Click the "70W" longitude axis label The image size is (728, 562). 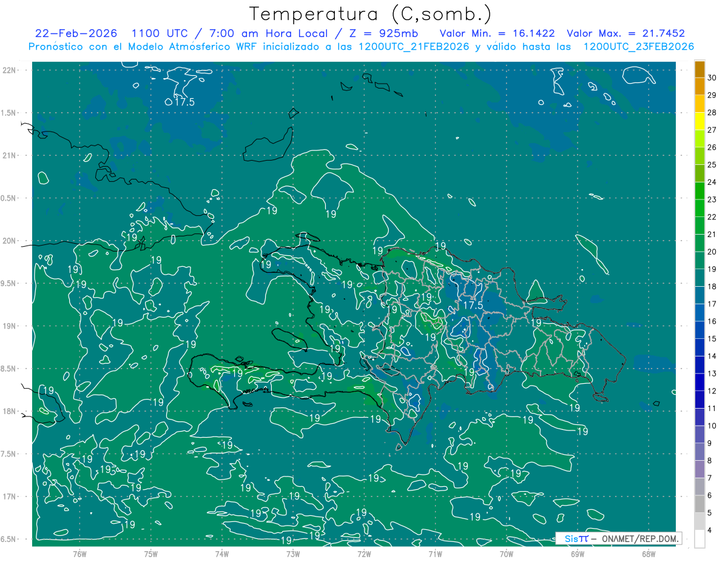tap(507, 554)
